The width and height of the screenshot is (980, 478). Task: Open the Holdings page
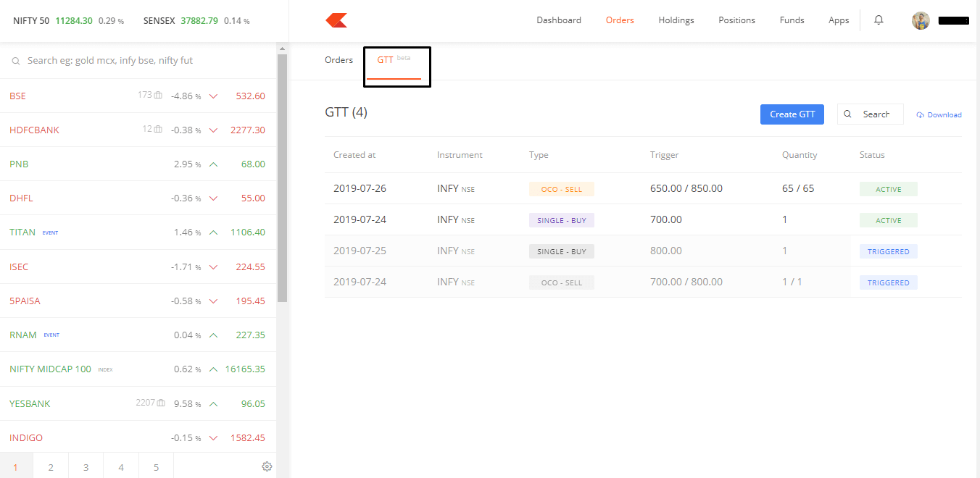pyautogui.click(x=676, y=20)
